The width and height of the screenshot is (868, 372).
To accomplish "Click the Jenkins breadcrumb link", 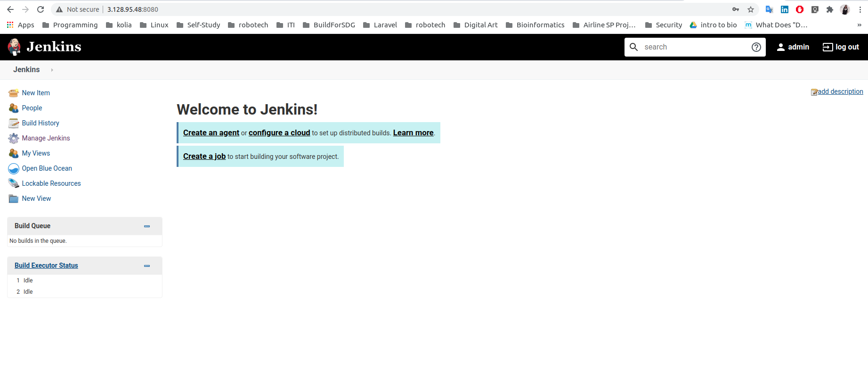I will pos(26,70).
